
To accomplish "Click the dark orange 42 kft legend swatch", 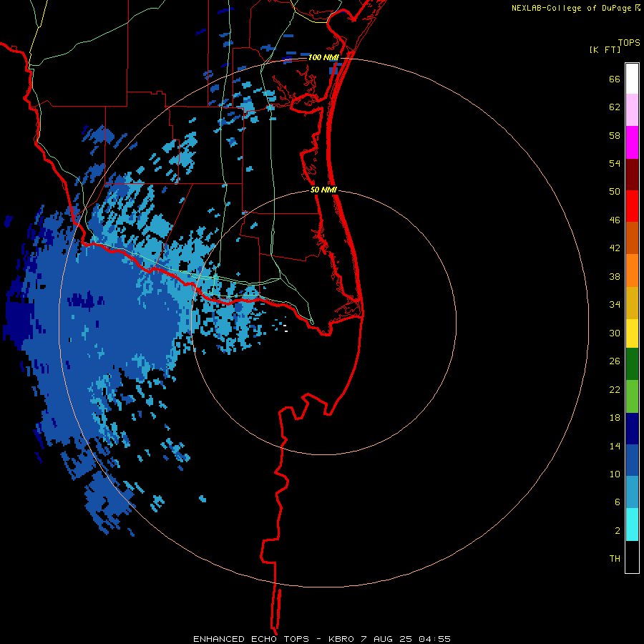I will point(632,238).
